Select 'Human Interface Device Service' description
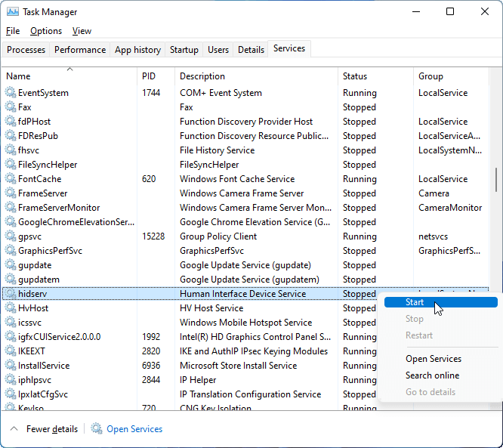The image size is (503, 448). [x=243, y=294]
